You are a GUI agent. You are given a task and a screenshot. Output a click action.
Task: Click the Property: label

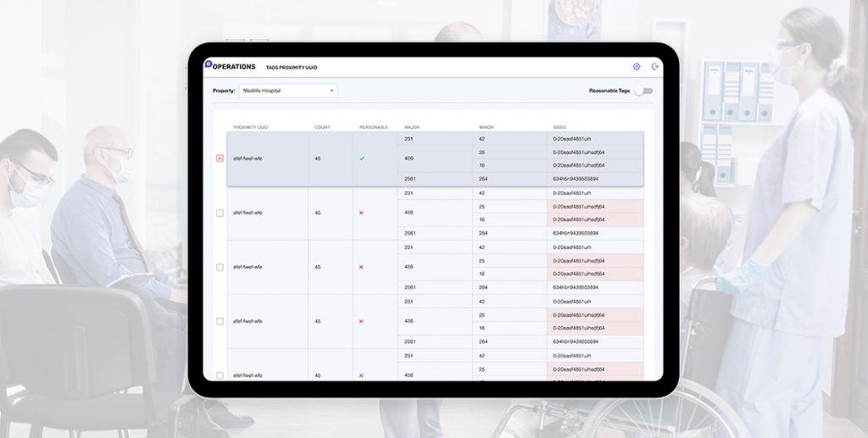tap(224, 91)
